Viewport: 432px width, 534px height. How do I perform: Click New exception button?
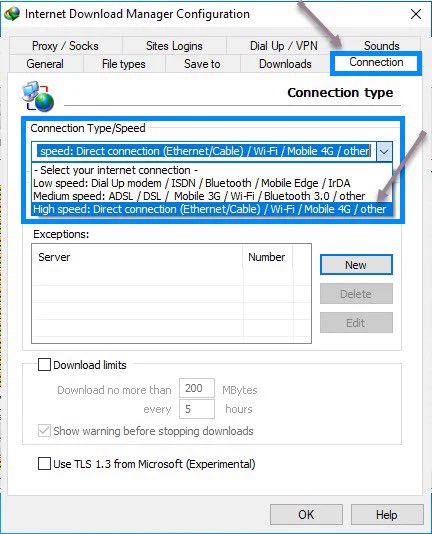(x=356, y=265)
